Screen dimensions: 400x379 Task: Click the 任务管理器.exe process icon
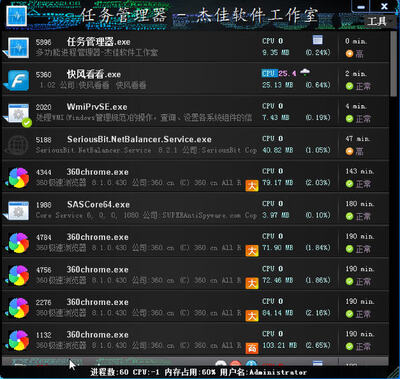tap(18, 47)
